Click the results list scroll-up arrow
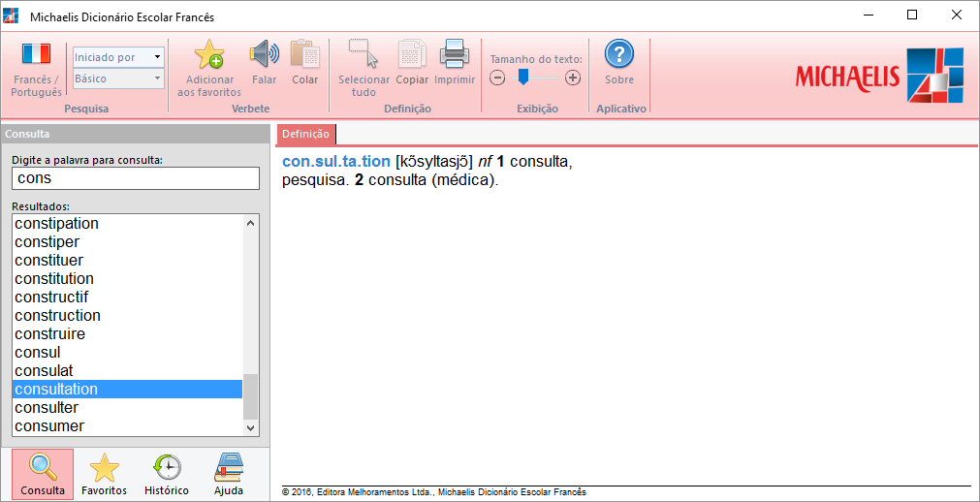 tap(251, 223)
